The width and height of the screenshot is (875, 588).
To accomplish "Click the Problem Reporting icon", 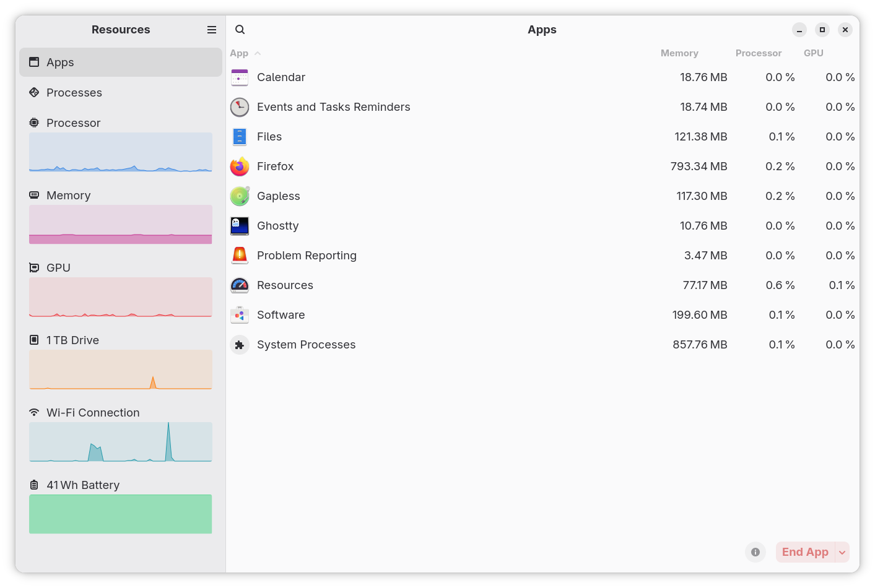I will tap(240, 256).
